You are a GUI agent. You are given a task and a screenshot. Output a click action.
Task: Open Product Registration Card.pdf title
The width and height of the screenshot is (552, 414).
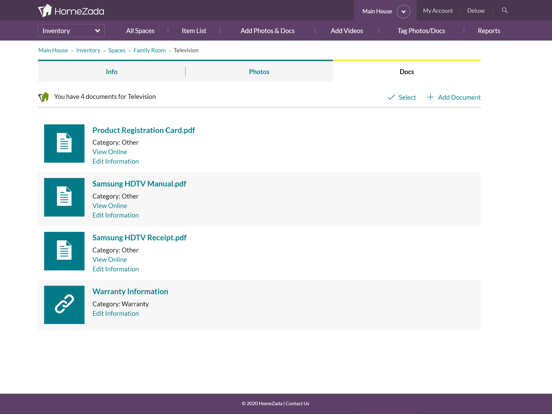coord(144,130)
